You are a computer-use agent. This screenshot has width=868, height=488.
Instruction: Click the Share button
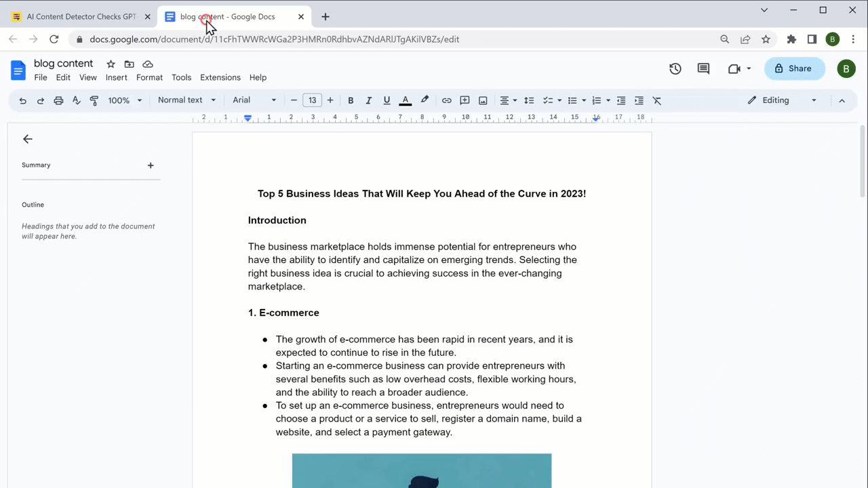point(794,68)
